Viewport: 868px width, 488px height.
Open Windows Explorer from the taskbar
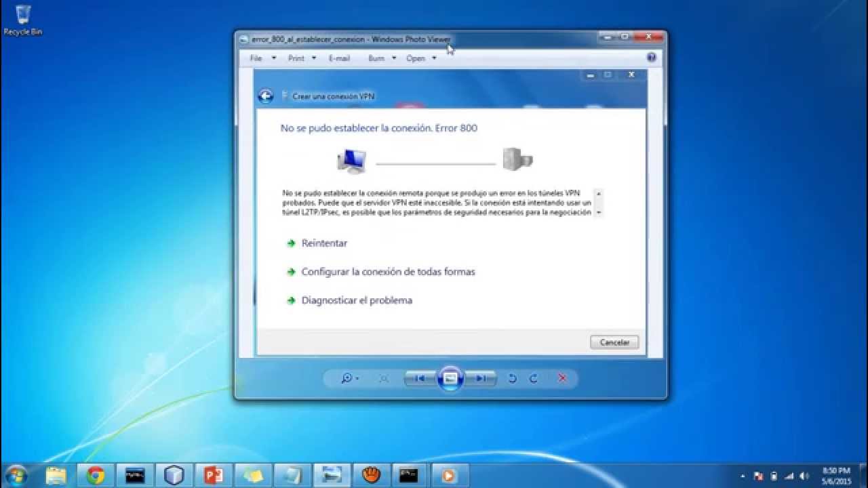point(56,475)
